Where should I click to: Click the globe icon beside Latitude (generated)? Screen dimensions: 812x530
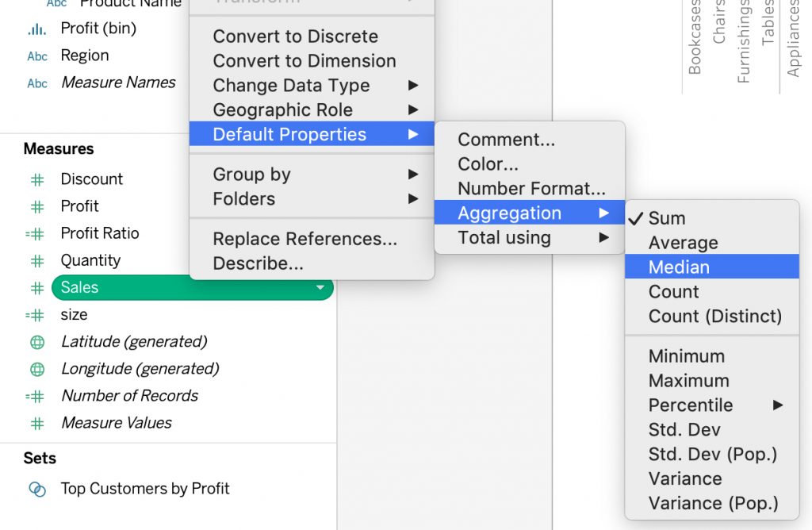[37, 342]
